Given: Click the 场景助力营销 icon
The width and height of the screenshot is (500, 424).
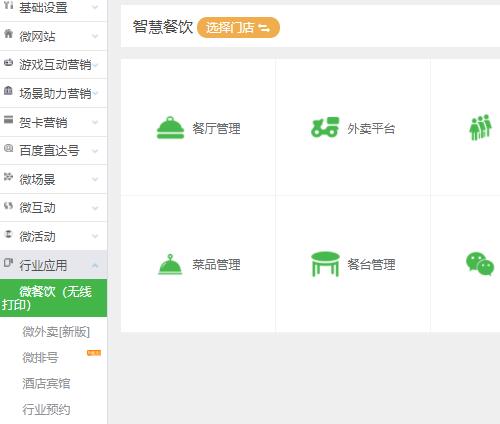Looking at the screenshot, I should pos(8,90).
